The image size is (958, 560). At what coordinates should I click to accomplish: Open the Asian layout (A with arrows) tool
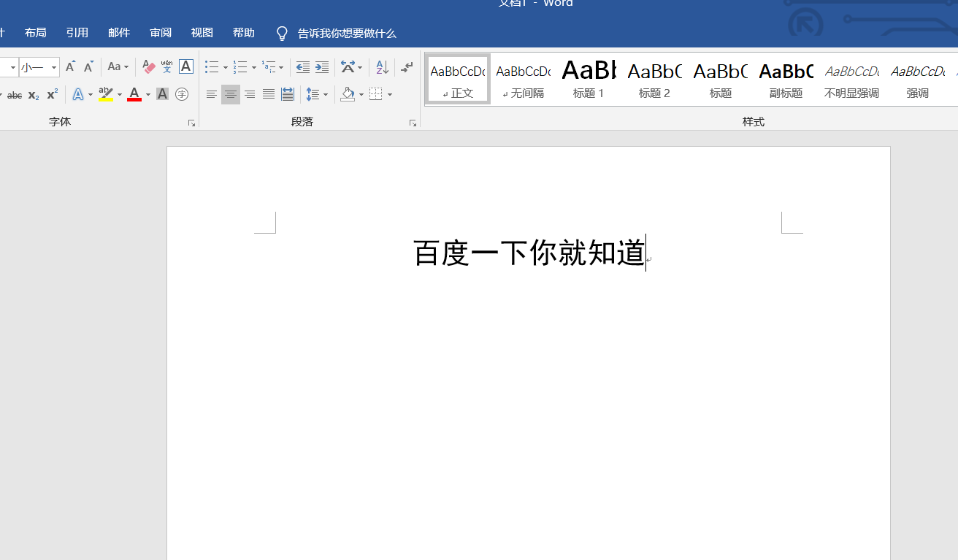(x=348, y=67)
